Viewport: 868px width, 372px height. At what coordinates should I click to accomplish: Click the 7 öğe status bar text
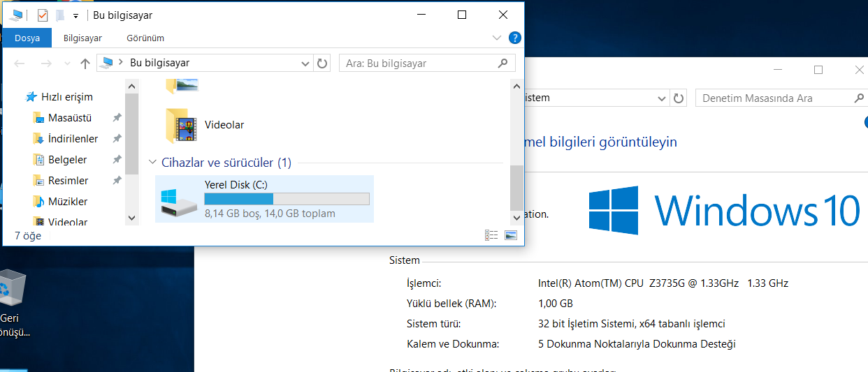pos(28,236)
